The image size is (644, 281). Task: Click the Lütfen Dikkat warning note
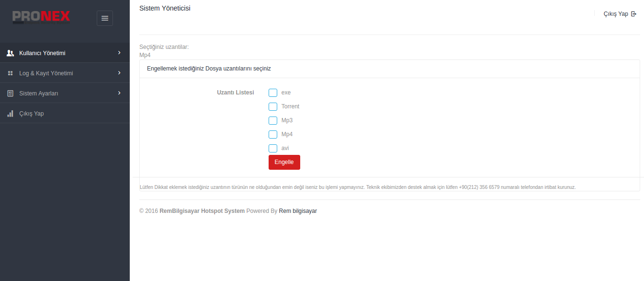coord(358,187)
